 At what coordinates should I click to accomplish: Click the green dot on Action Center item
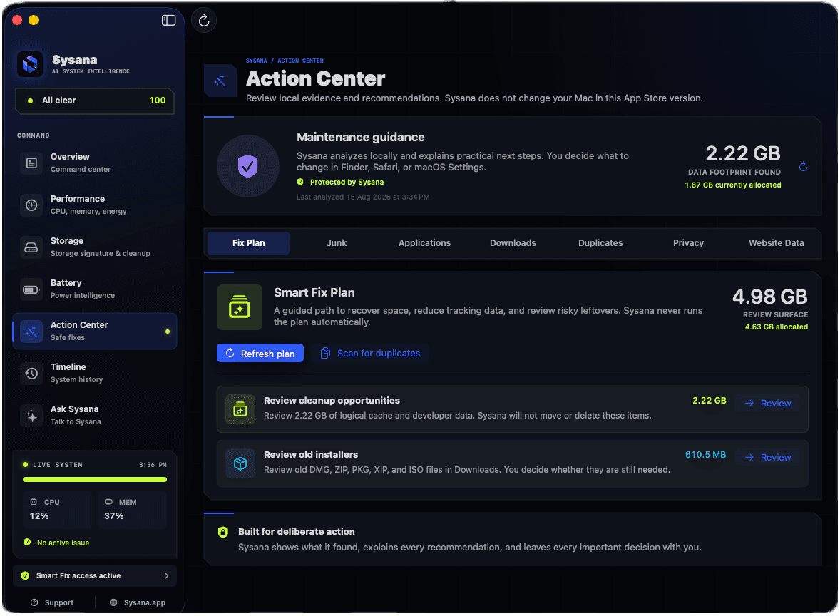pos(168,332)
